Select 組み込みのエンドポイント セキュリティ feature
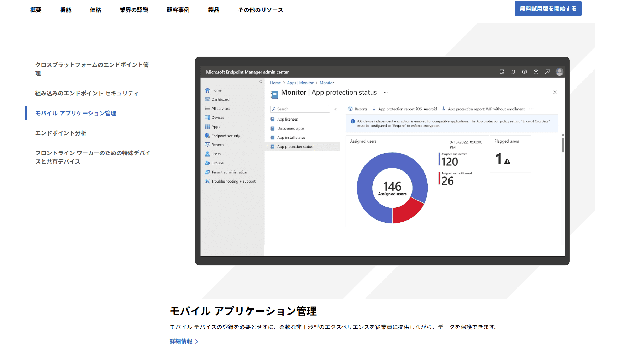 point(86,93)
